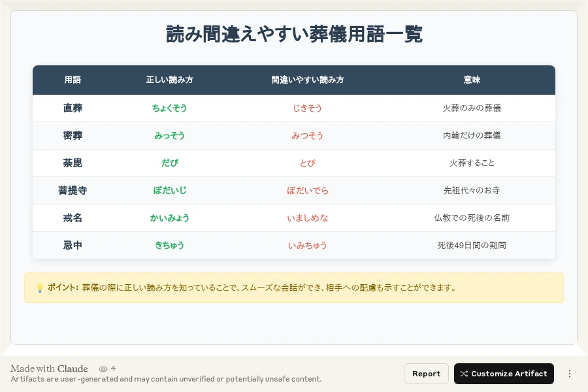This screenshot has width=588, height=392.
Task: Select the 忌中 row in the table
Action: click(73, 246)
